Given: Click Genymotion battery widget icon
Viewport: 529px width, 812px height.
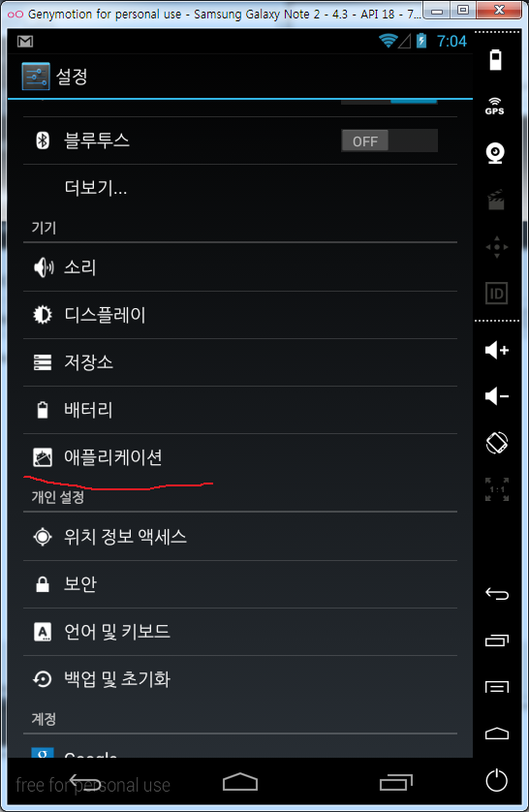Looking at the screenshot, I should click(x=496, y=59).
